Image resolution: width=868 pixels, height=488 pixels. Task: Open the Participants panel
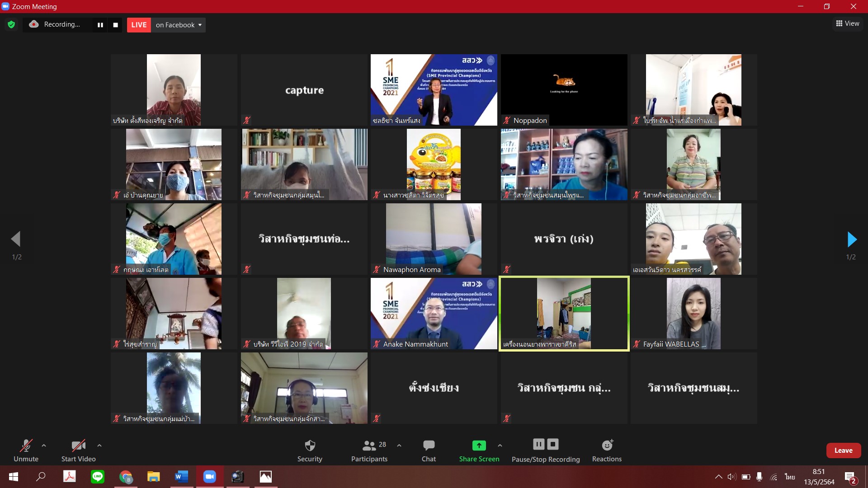[x=369, y=450]
